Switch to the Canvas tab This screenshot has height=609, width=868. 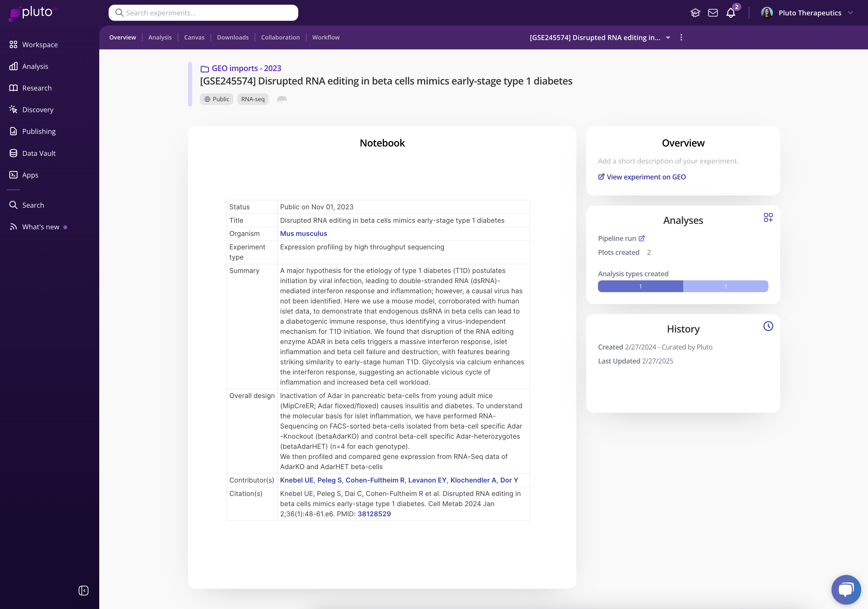(x=194, y=38)
